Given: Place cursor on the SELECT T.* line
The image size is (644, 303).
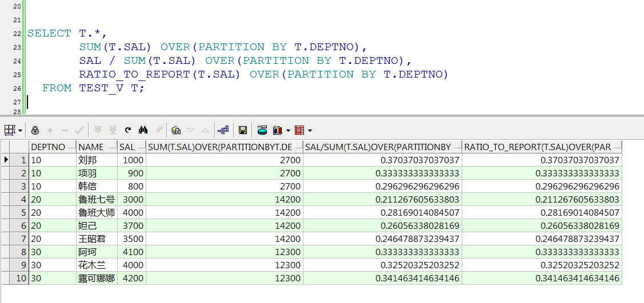Looking at the screenshot, I should click(x=67, y=34).
